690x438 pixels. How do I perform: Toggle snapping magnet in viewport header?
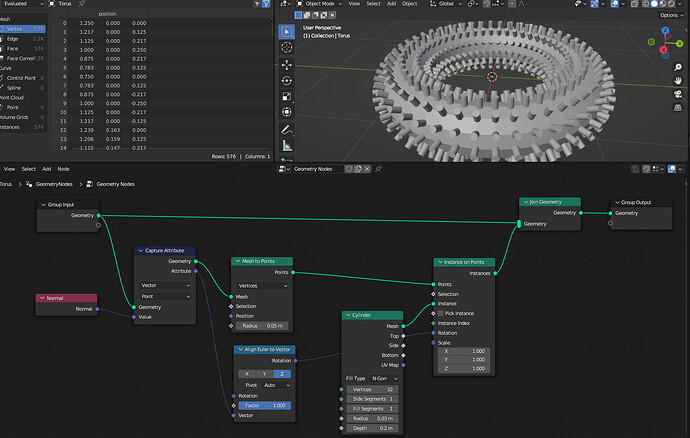(x=486, y=4)
